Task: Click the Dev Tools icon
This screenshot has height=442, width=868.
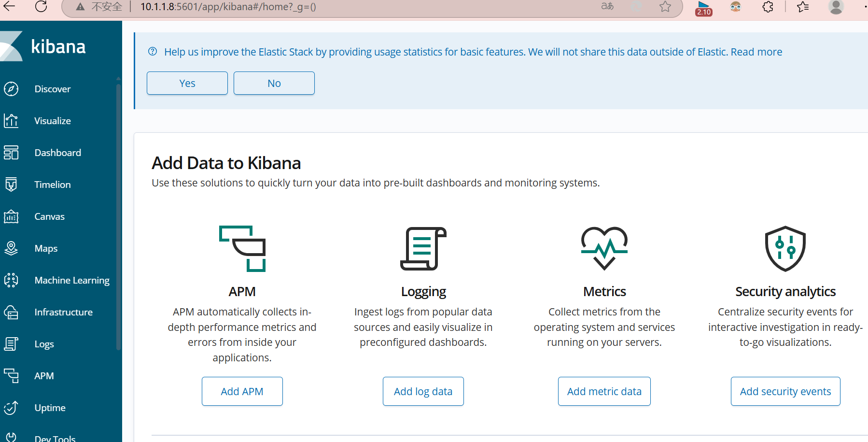Action: click(11, 437)
